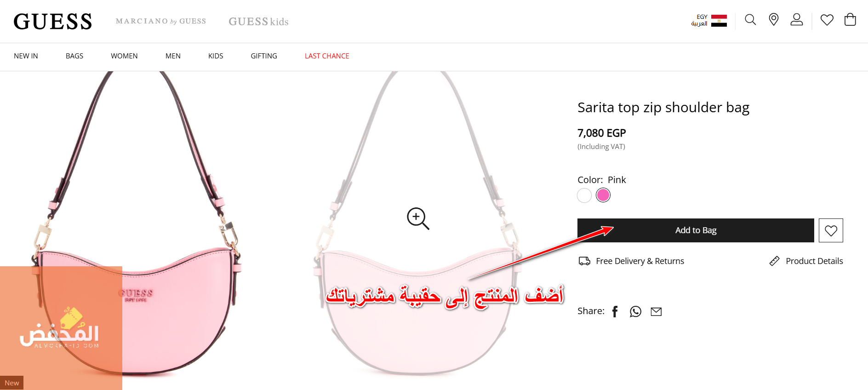Share product via WhatsApp
868x390 pixels.
click(635, 311)
